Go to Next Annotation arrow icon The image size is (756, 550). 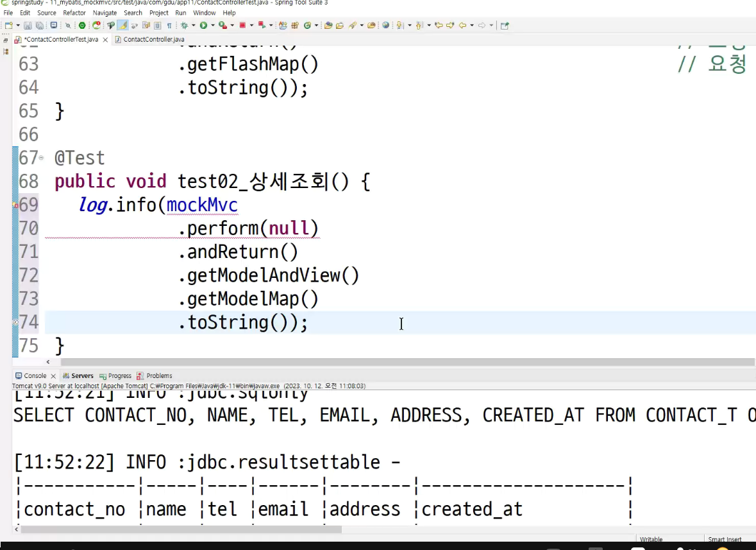[399, 26]
